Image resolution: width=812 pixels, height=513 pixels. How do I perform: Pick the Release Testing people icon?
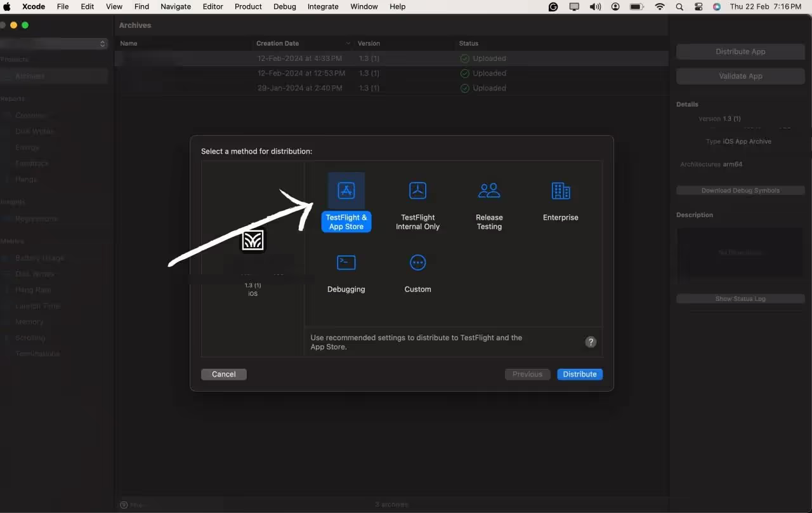[x=489, y=190]
